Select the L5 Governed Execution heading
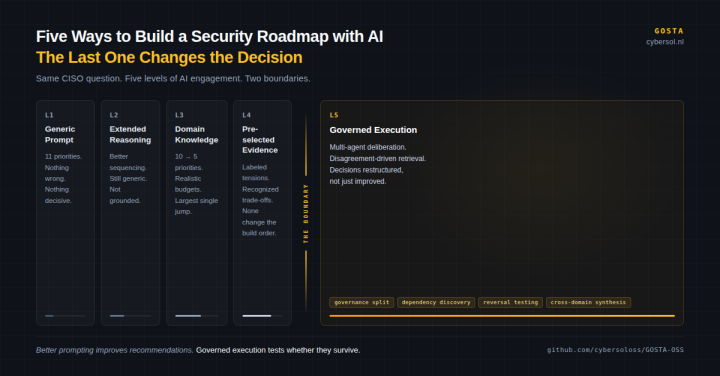Viewport: 720px width, 376px height. pos(373,130)
